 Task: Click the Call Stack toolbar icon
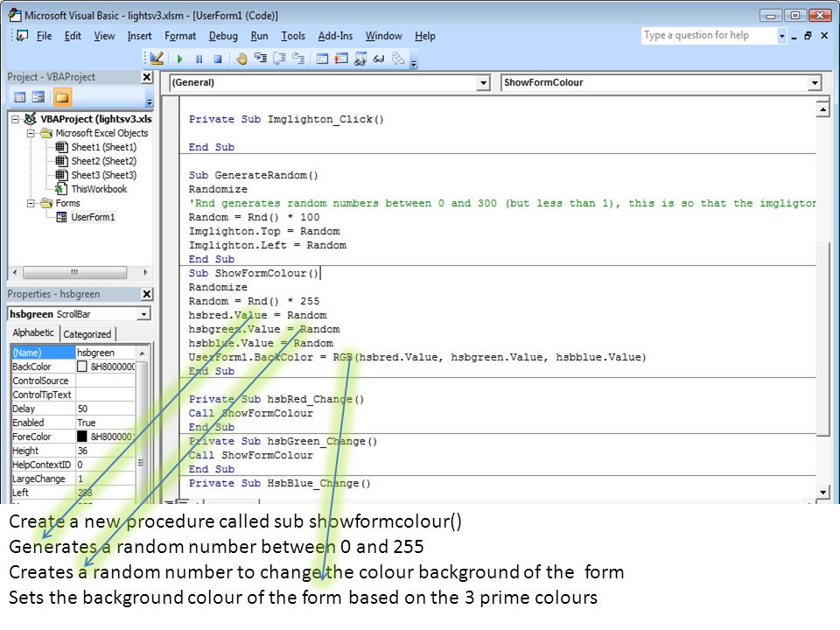[x=398, y=58]
